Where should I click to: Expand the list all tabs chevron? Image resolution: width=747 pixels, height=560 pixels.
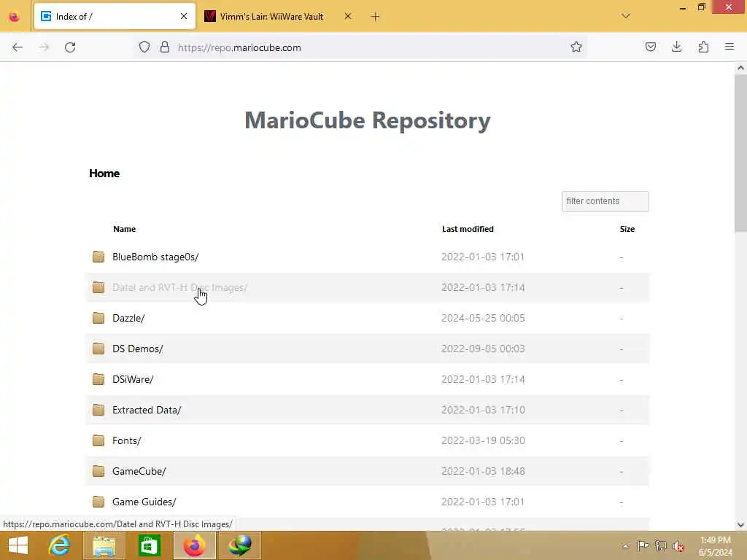pos(625,16)
